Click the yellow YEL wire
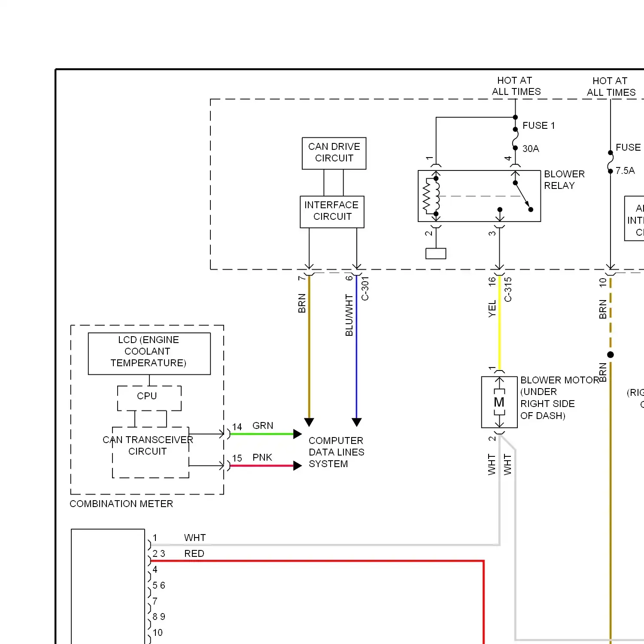The image size is (644, 644). tap(499, 323)
